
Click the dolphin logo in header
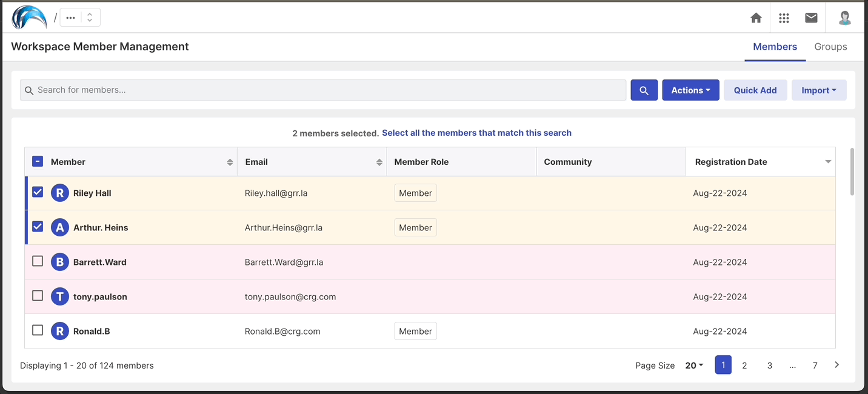pos(29,18)
